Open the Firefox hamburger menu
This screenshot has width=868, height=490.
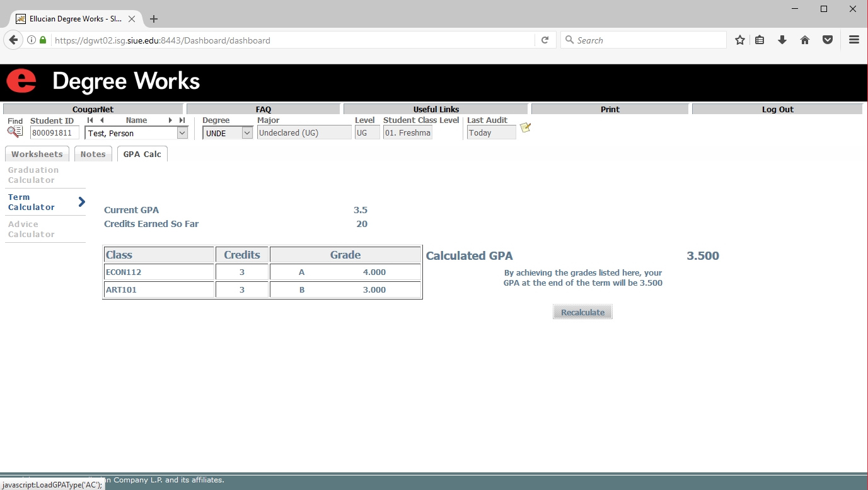coord(854,40)
